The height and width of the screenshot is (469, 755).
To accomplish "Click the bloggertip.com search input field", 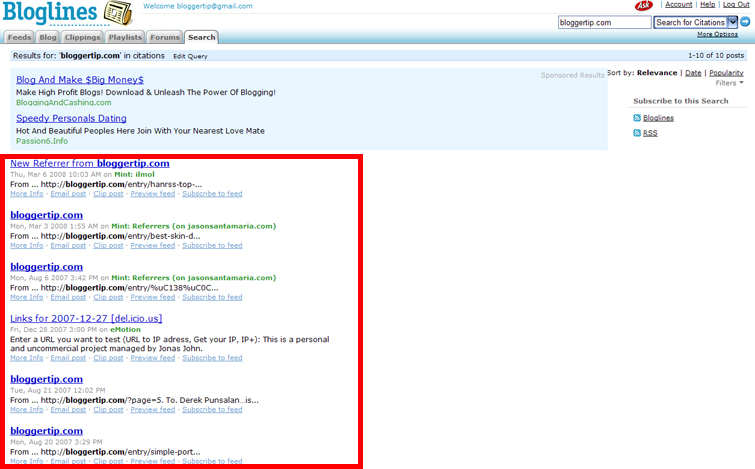I will 604,22.
